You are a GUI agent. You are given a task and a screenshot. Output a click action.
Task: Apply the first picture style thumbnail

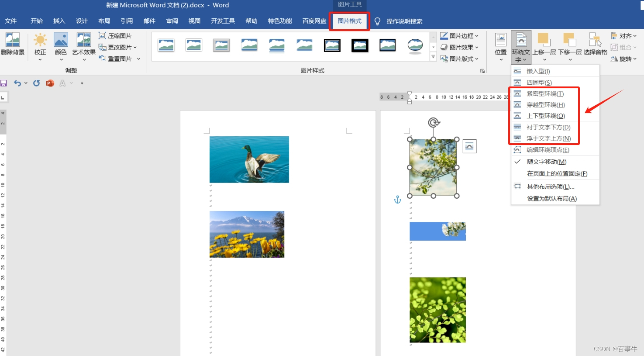click(x=166, y=45)
